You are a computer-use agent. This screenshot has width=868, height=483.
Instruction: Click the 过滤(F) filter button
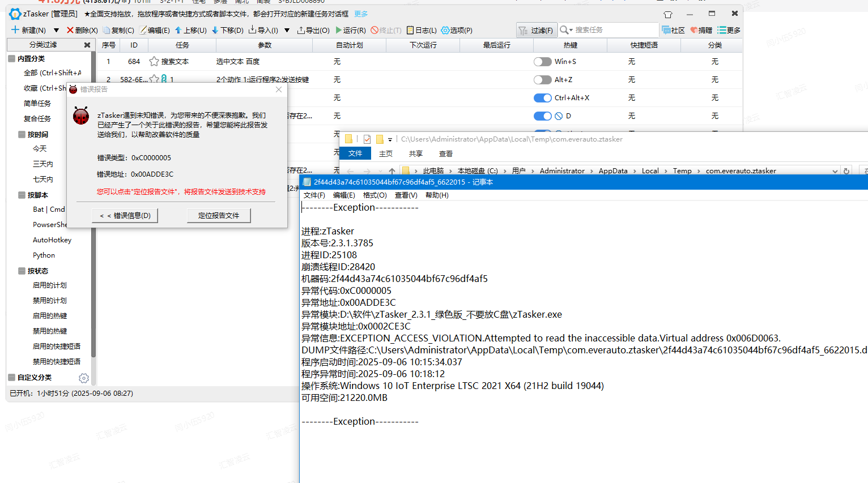pyautogui.click(x=535, y=30)
